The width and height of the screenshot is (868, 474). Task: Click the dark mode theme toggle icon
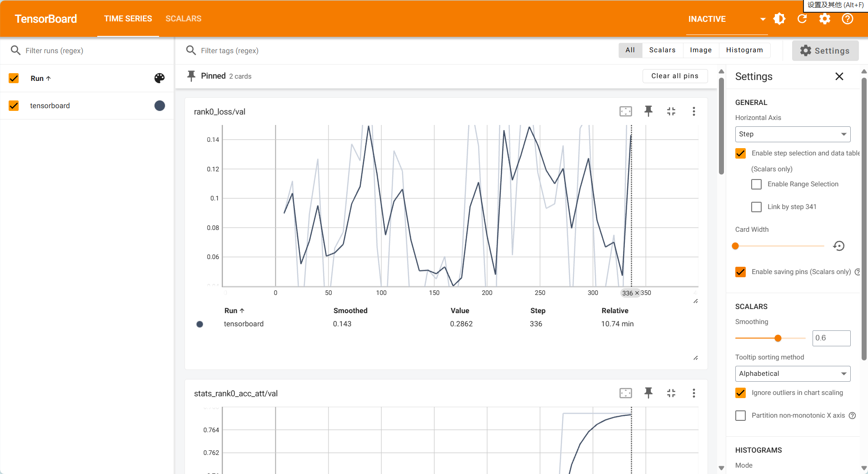(779, 19)
